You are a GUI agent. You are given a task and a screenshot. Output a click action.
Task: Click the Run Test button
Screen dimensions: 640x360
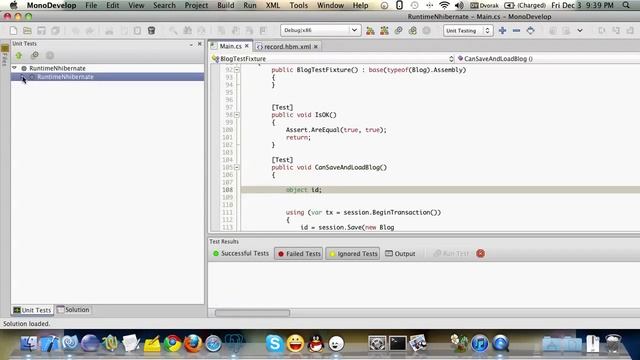(x=451, y=253)
